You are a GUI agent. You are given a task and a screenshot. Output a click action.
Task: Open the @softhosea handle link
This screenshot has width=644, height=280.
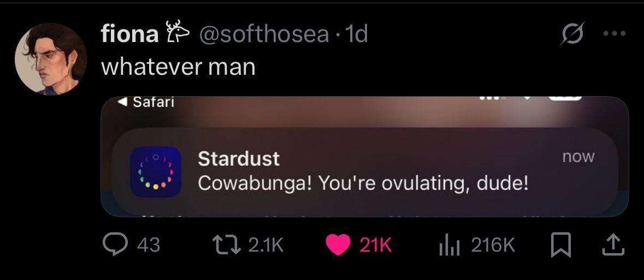[264, 34]
